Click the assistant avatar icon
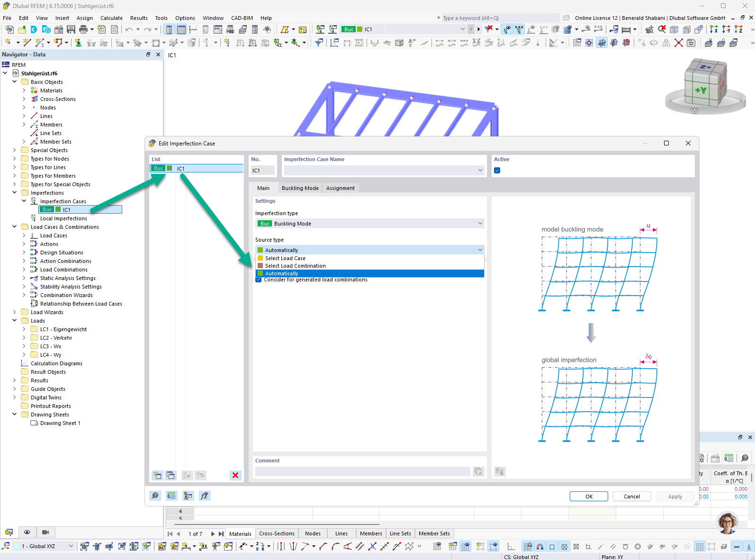This screenshot has height=560, width=755. point(728,523)
